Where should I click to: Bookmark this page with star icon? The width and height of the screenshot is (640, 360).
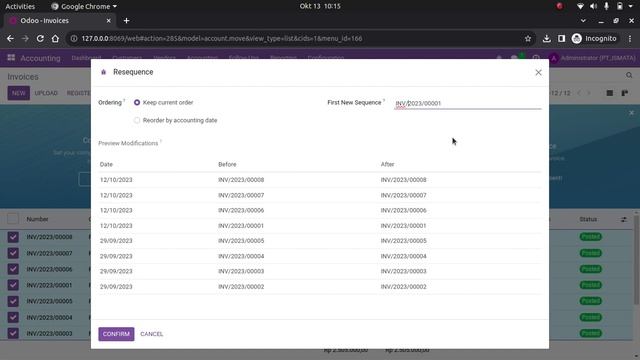(x=528, y=38)
